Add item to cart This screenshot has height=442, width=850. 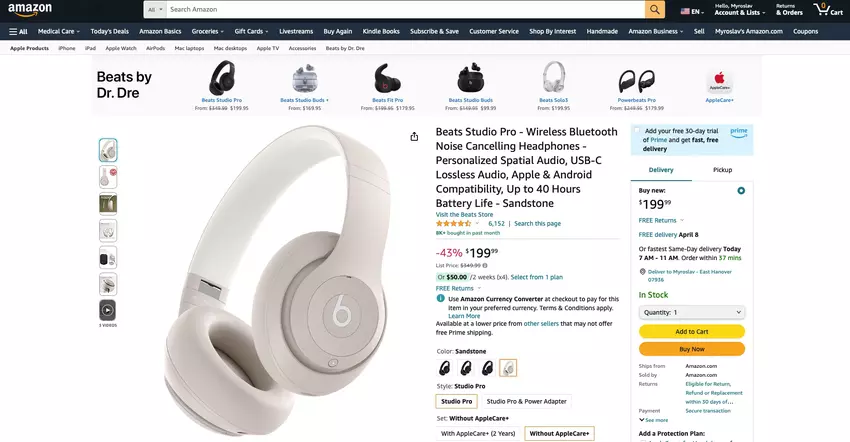tap(692, 331)
